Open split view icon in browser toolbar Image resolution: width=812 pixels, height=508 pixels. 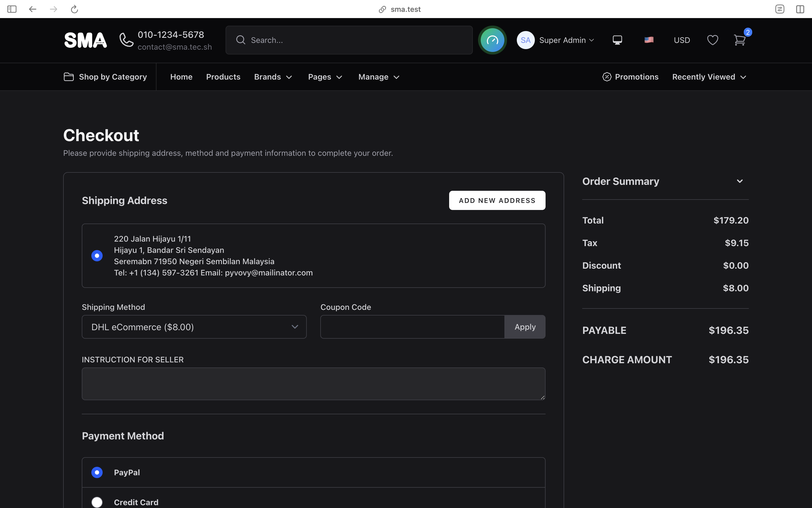(x=800, y=9)
